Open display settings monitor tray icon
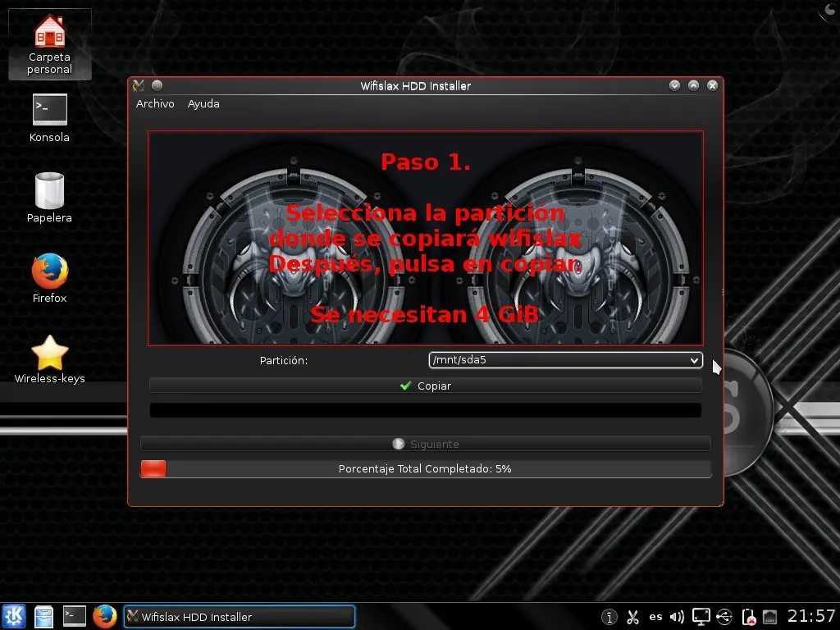The height and width of the screenshot is (630, 840). coord(701,617)
